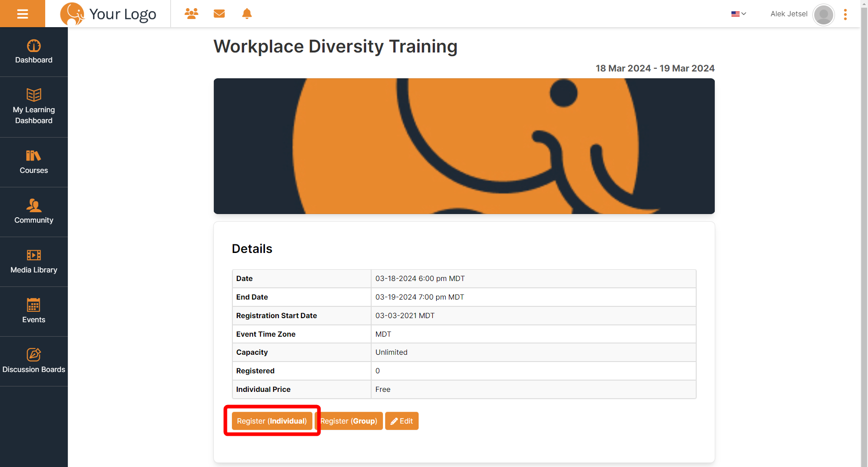The image size is (868, 467).
Task: Open the notifications bell icon
Action: coord(247,14)
